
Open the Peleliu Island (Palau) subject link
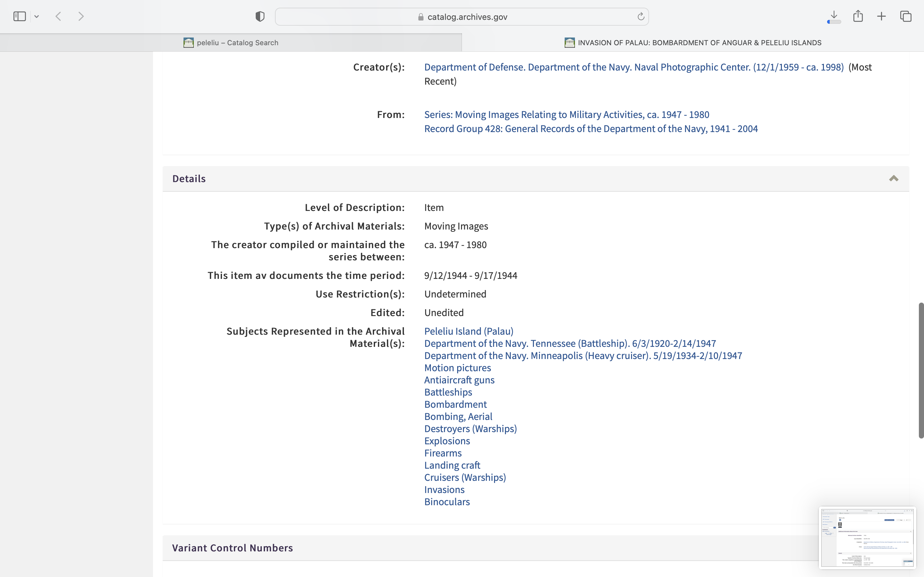(468, 331)
